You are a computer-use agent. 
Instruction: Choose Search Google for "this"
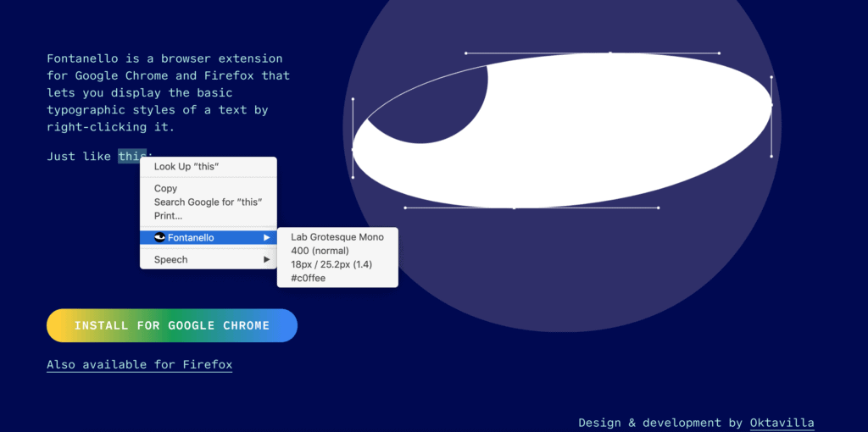click(208, 202)
